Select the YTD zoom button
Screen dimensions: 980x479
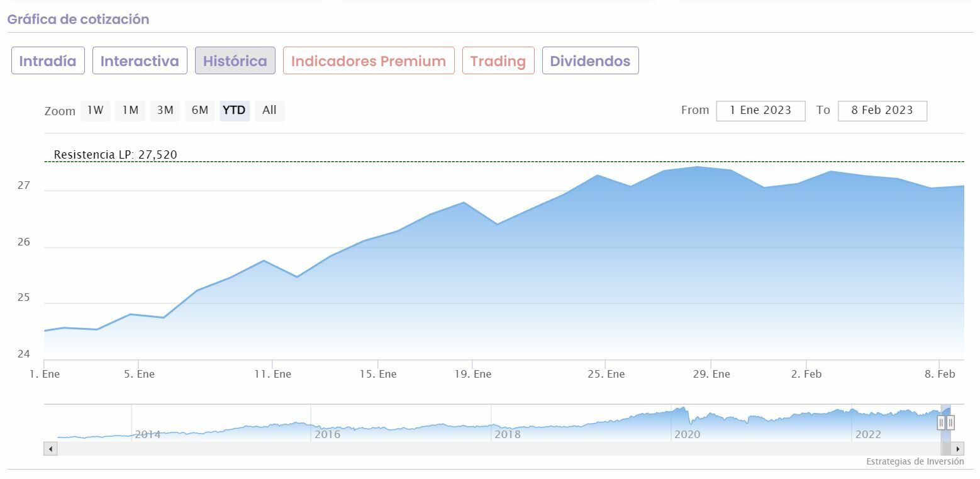(x=235, y=111)
